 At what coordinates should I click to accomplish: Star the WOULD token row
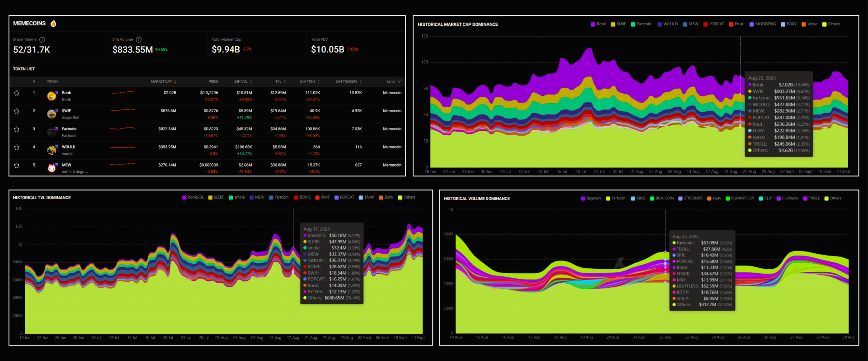17,147
